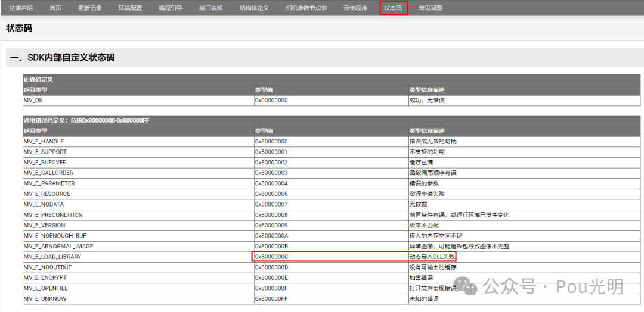Select the value 0x8000000B
This screenshot has width=644, height=312.
click(271, 246)
